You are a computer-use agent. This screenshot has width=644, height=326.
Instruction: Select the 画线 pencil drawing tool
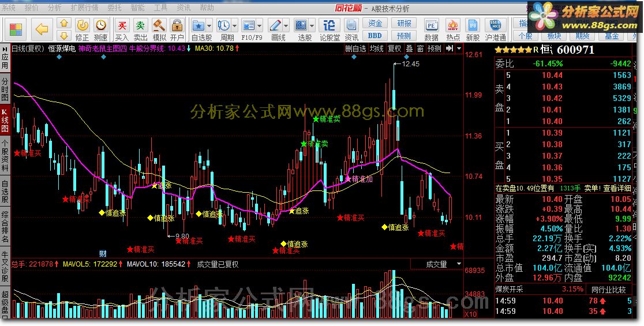[275, 25]
